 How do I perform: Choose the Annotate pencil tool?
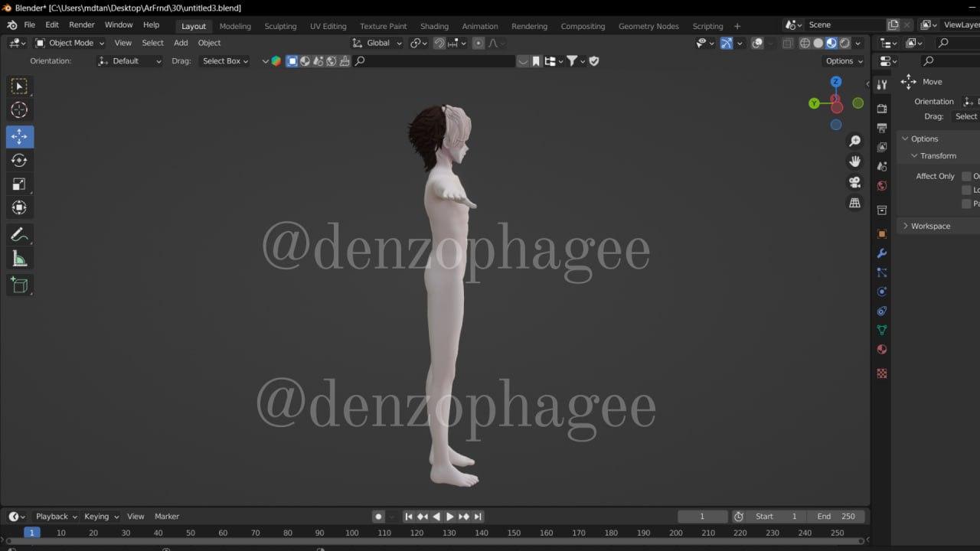(20, 235)
